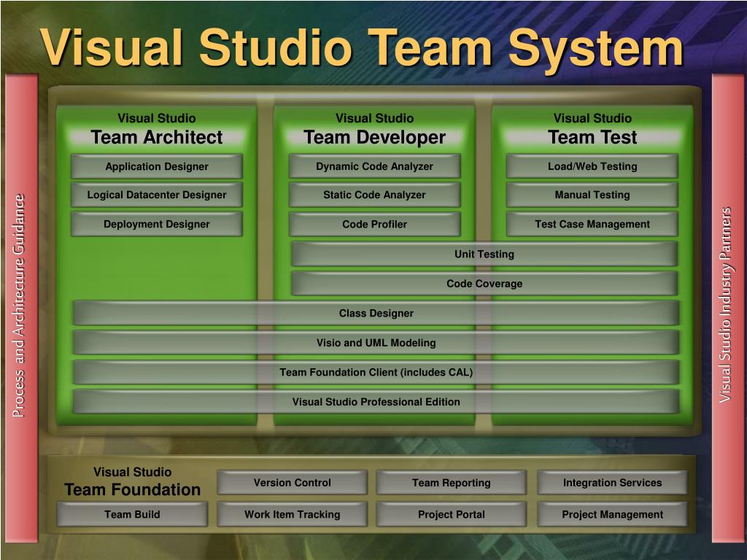The height and width of the screenshot is (560, 747).
Task: Select the Unit Testing bar
Action: 484,254
